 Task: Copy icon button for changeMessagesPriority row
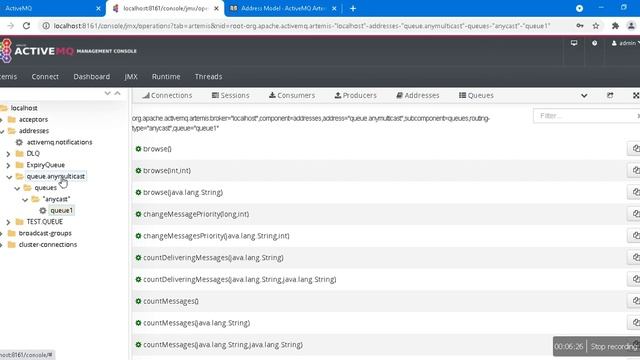coord(635,236)
